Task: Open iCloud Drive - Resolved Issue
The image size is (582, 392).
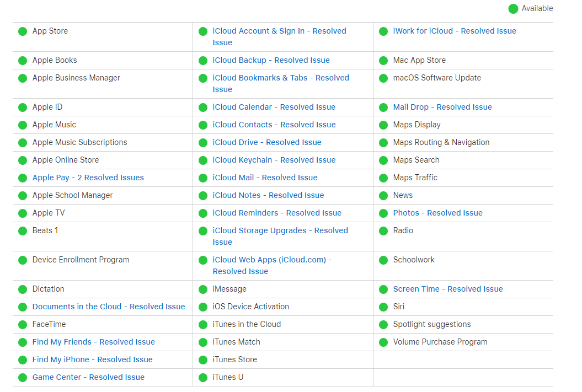Action: tap(267, 142)
